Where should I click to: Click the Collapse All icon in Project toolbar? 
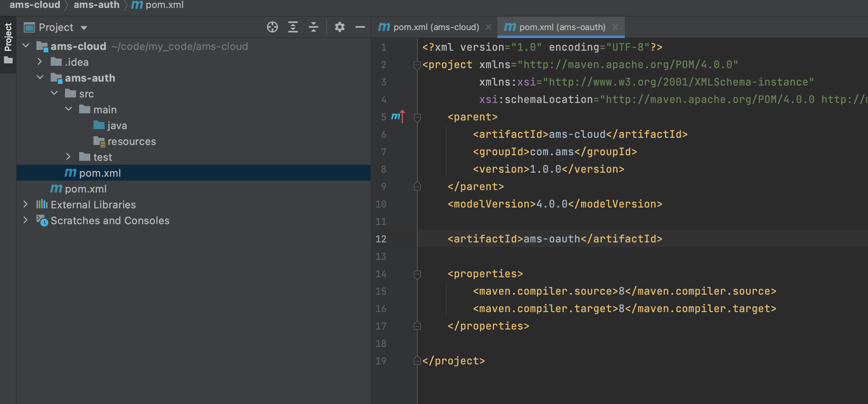click(314, 27)
